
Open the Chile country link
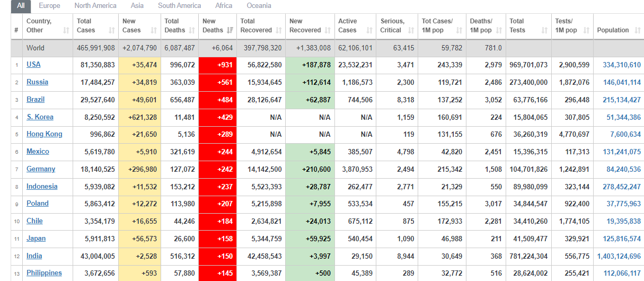(34, 221)
